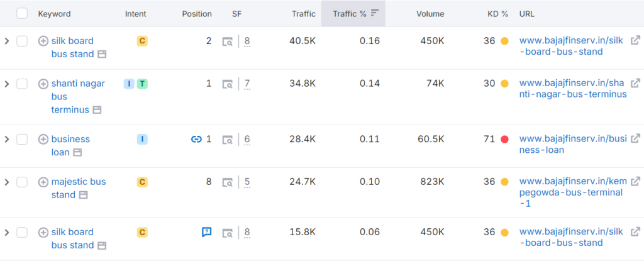Click SERP features icon in 15.8K traffic row
This screenshot has width=644, height=261.
(228, 233)
